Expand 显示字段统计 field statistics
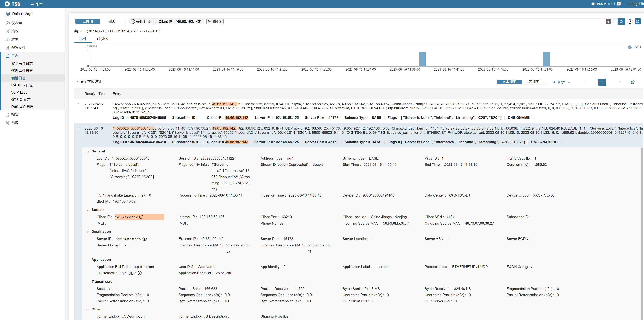644x320 pixels. click(x=89, y=82)
